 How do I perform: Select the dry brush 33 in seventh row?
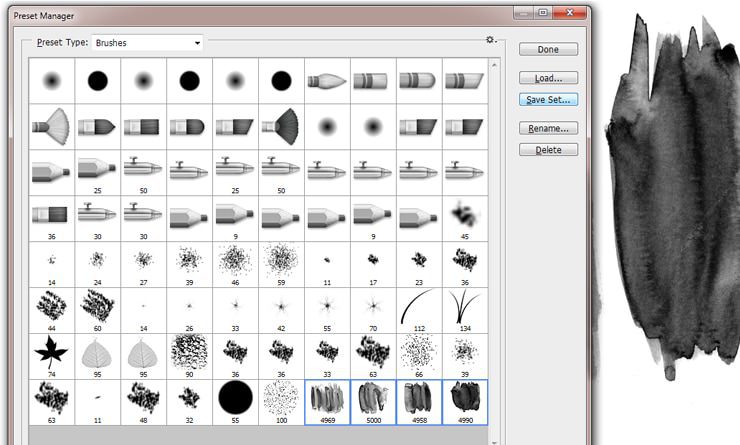point(327,356)
